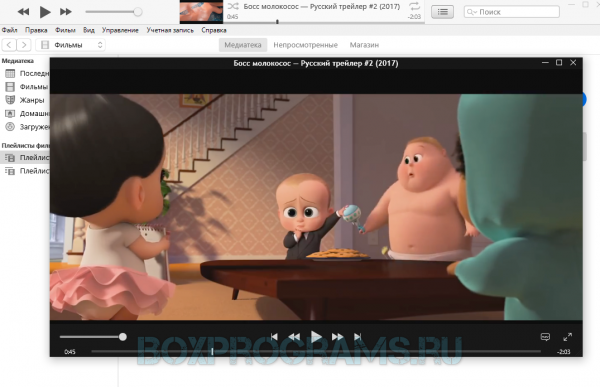Go back with the left arrow button
This screenshot has height=387, width=600.
tap(9, 45)
